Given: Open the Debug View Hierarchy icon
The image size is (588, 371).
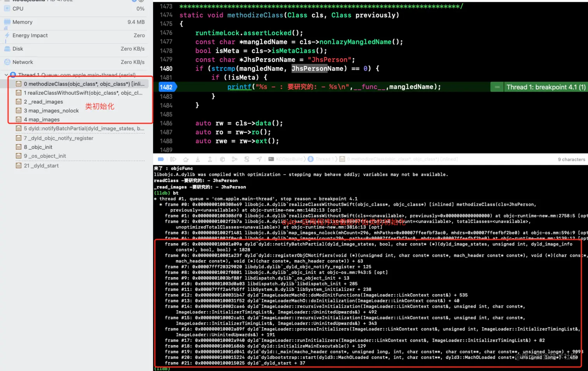Looking at the screenshot, I should click(222, 159).
